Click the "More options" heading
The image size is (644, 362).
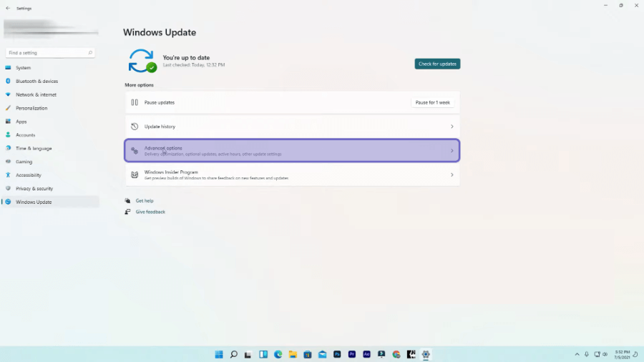pos(140,85)
